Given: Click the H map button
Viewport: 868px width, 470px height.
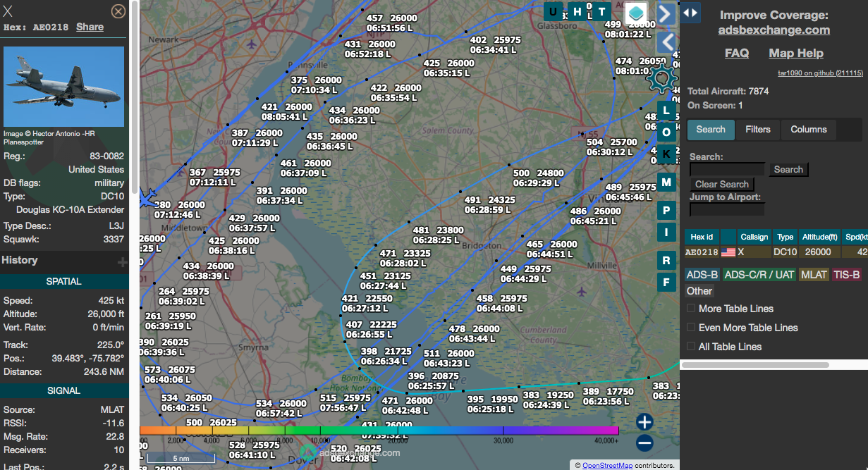Looking at the screenshot, I should [x=577, y=11].
